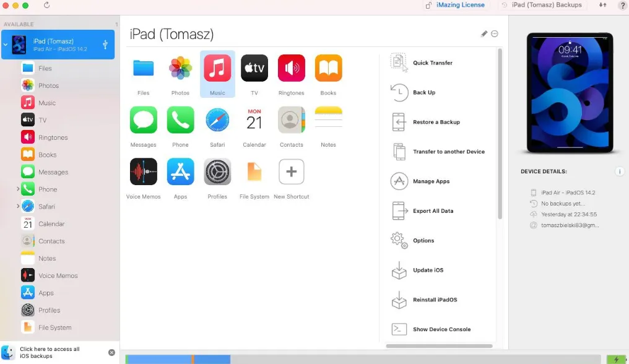Open iMazing License in the title bar
Screen dimensions: 629x364
tap(455, 5)
